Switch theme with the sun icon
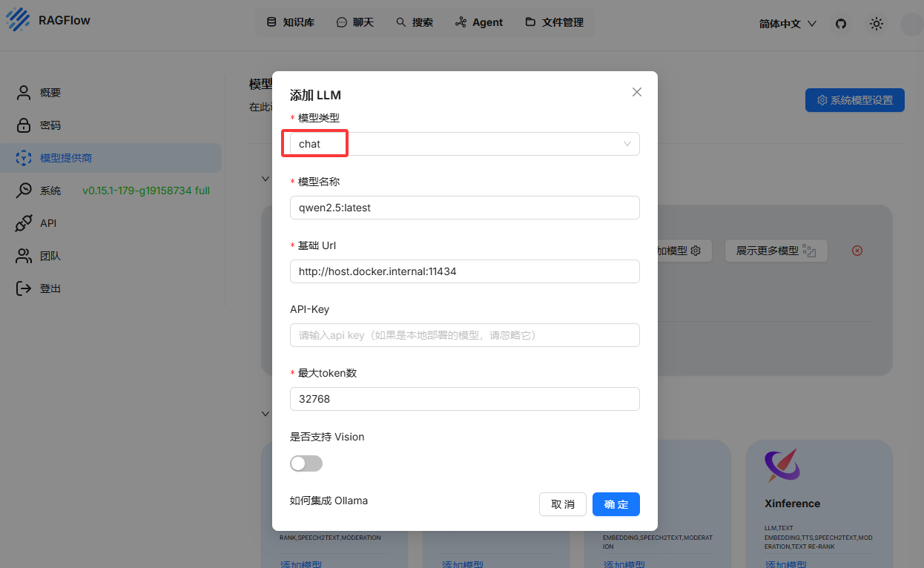 [x=877, y=24]
